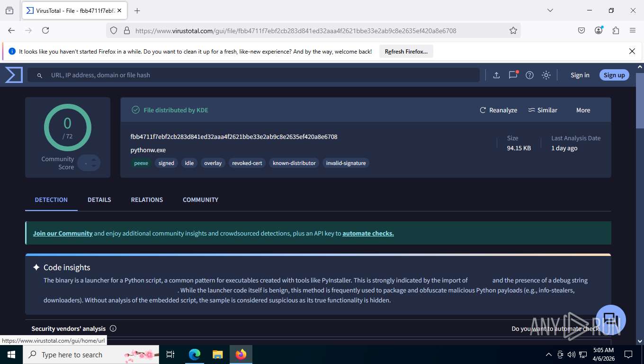
Task: Click the bookmark star icon
Action: coord(513,30)
